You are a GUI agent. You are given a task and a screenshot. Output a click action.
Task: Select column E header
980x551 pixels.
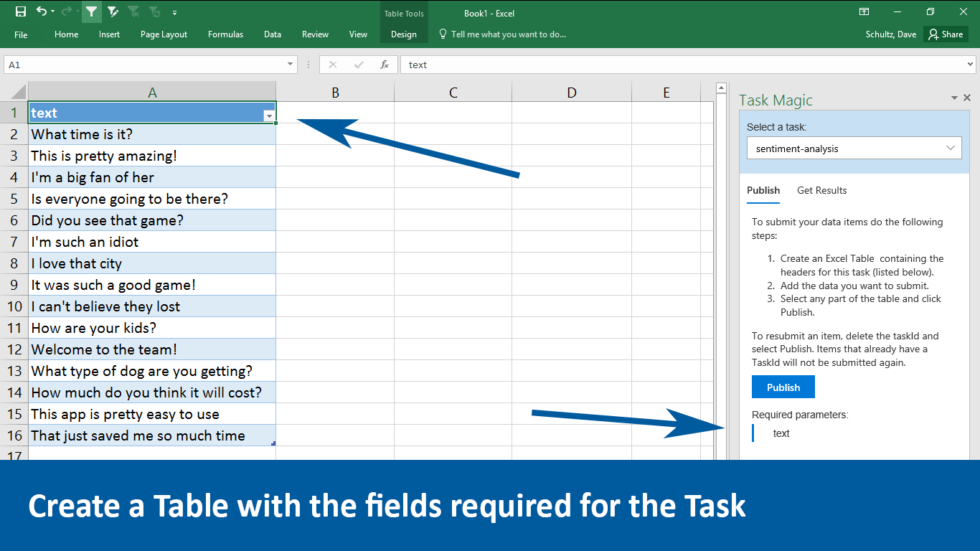coord(666,93)
